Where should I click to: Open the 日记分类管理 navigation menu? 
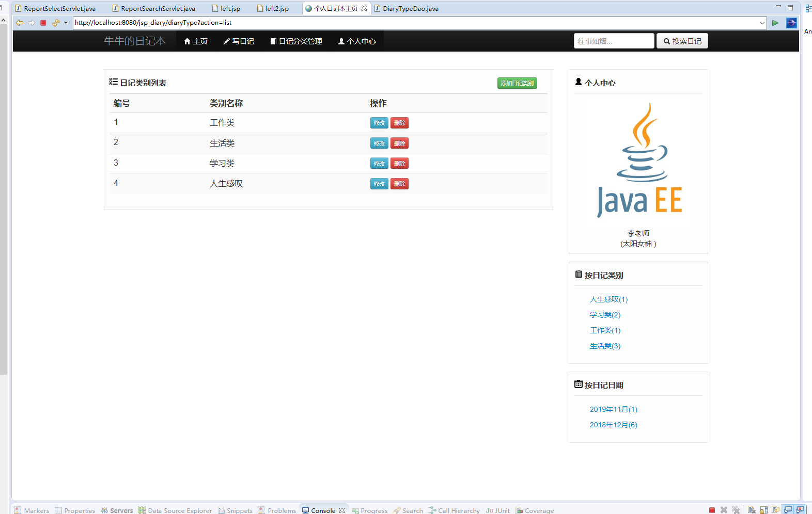[296, 41]
